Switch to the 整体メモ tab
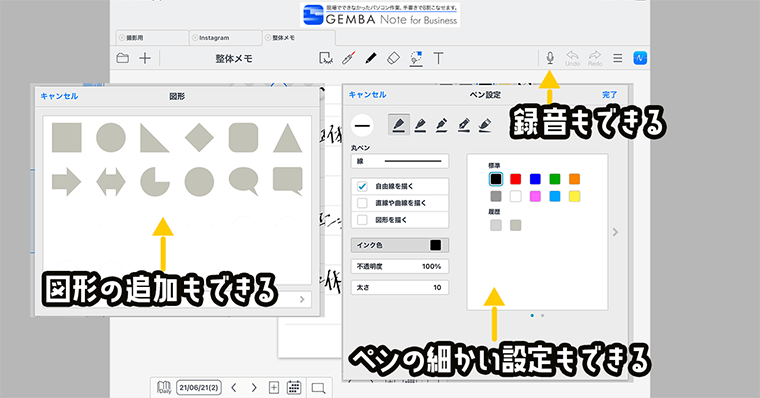 pyautogui.click(x=299, y=37)
